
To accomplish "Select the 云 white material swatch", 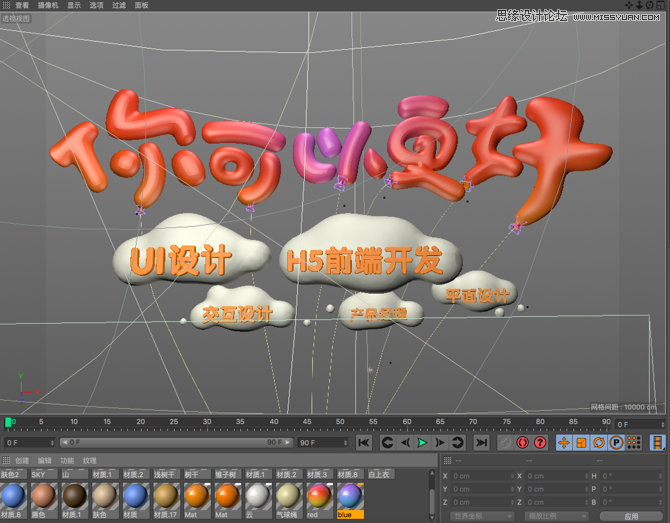I will point(258,496).
